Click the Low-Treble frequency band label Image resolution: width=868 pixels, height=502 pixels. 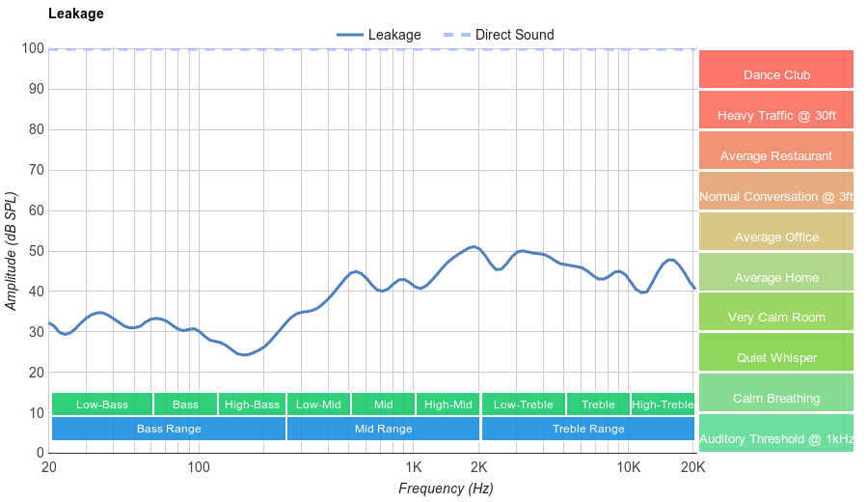click(x=523, y=404)
